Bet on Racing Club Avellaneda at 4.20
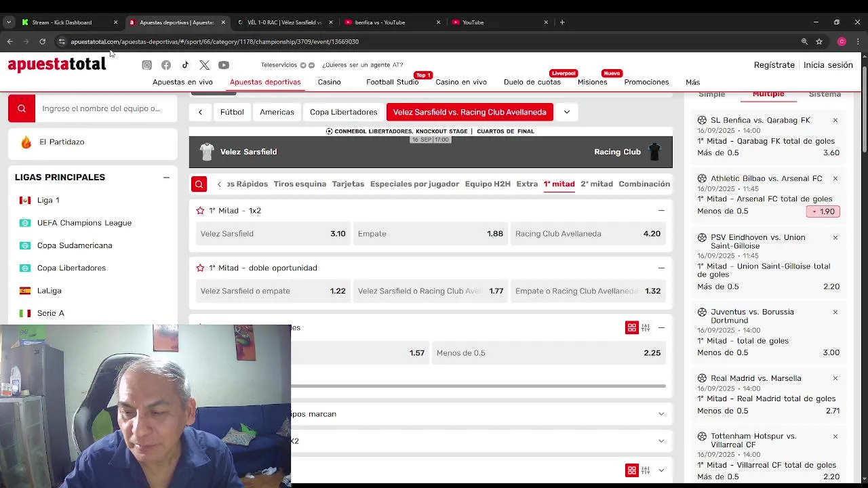The image size is (868, 488). pos(587,234)
